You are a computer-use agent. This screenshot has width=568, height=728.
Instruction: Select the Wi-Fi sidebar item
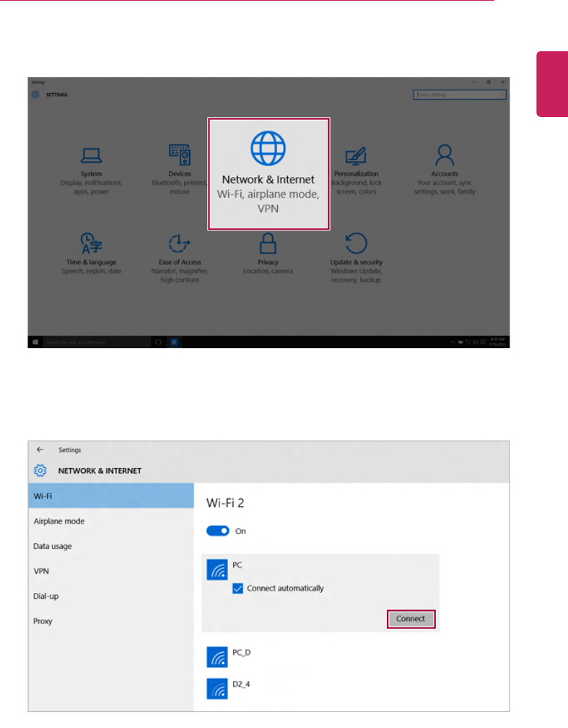[x=111, y=496]
